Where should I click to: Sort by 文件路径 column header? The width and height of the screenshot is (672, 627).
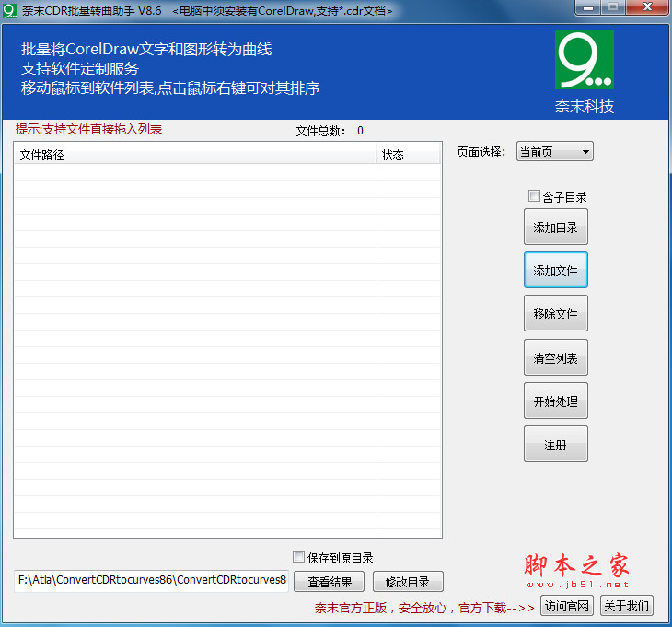195,155
